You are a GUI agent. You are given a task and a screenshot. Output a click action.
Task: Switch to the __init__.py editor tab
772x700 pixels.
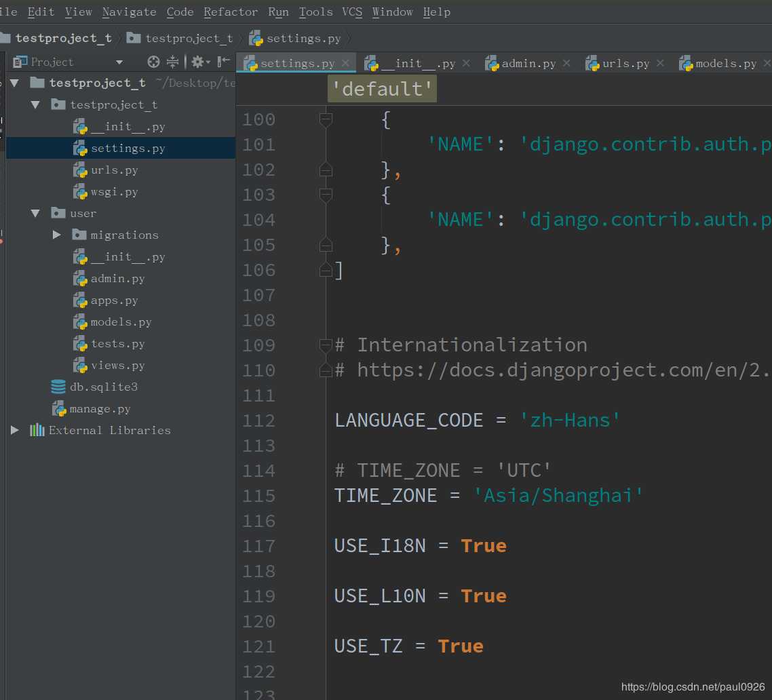pyautogui.click(x=418, y=64)
